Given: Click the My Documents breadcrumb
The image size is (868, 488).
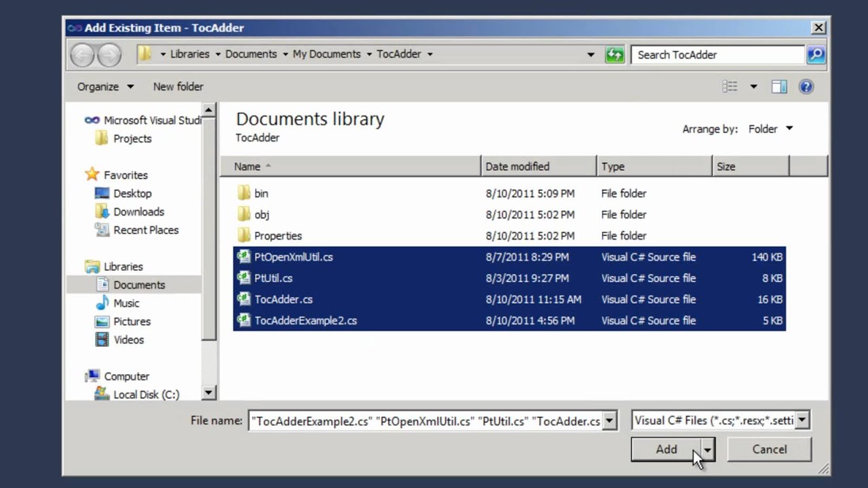Looking at the screenshot, I should 326,54.
